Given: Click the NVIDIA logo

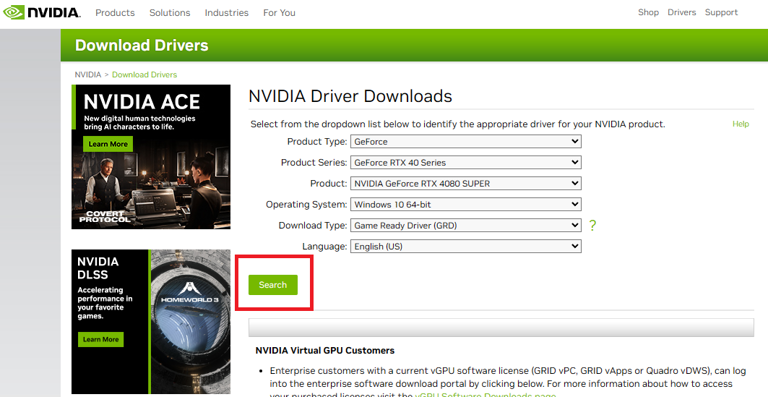Looking at the screenshot, I should point(42,12).
